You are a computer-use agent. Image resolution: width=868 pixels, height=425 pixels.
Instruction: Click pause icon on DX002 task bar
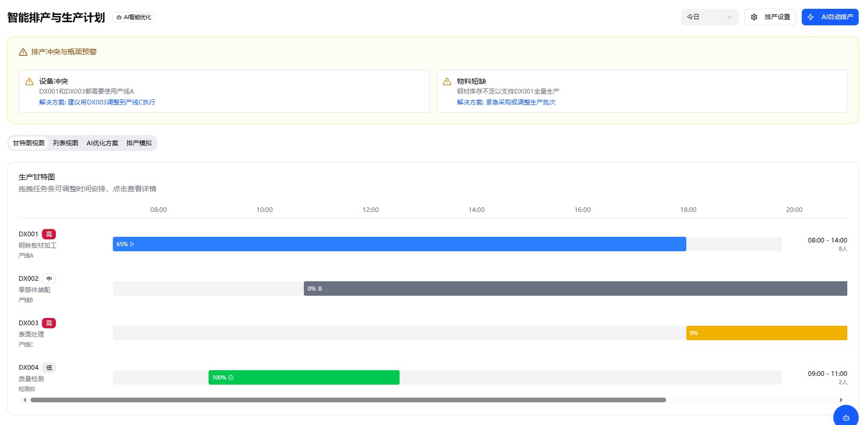(320, 289)
